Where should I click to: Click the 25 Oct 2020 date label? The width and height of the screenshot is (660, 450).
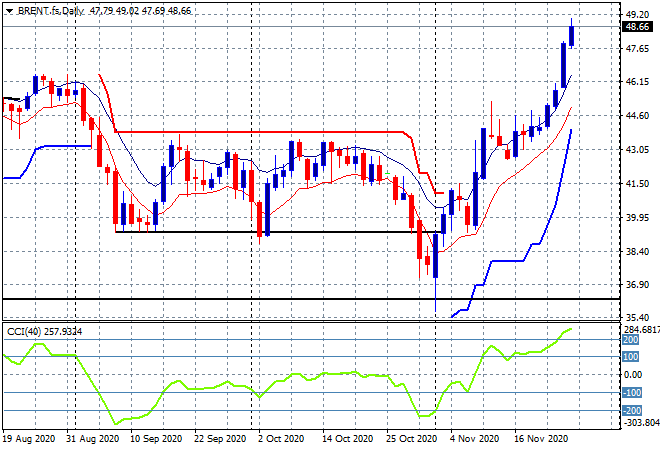pyautogui.click(x=412, y=439)
